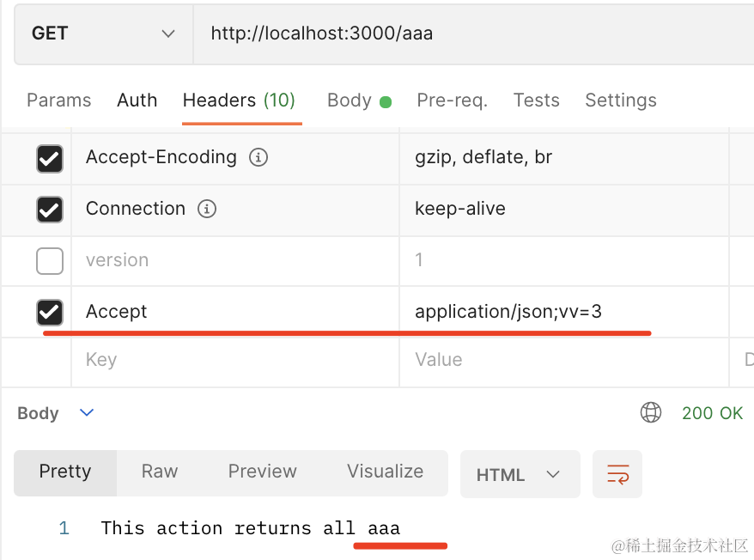Toggle the wrap lines icon
This screenshot has height=560, width=754.
[x=617, y=474]
